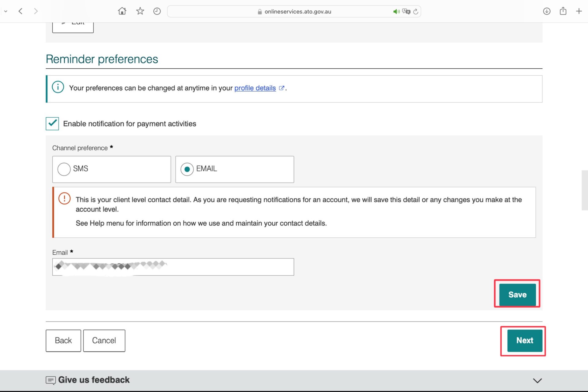The height and width of the screenshot is (392, 588).
Task: Click the Cancel button
Action: pyautogui.click(x=104, y=341)
